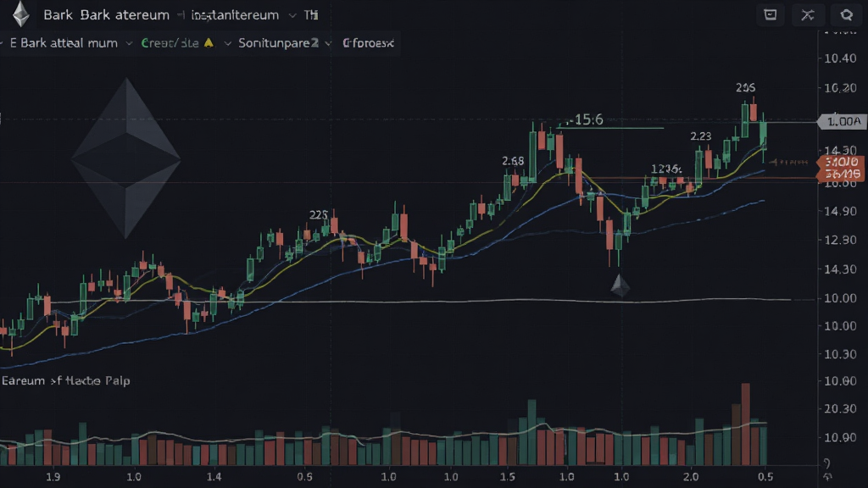Click the Eareum >f Hacte Palp volume panel label
The image size is (868, 488).
click(x=65, y=380)
